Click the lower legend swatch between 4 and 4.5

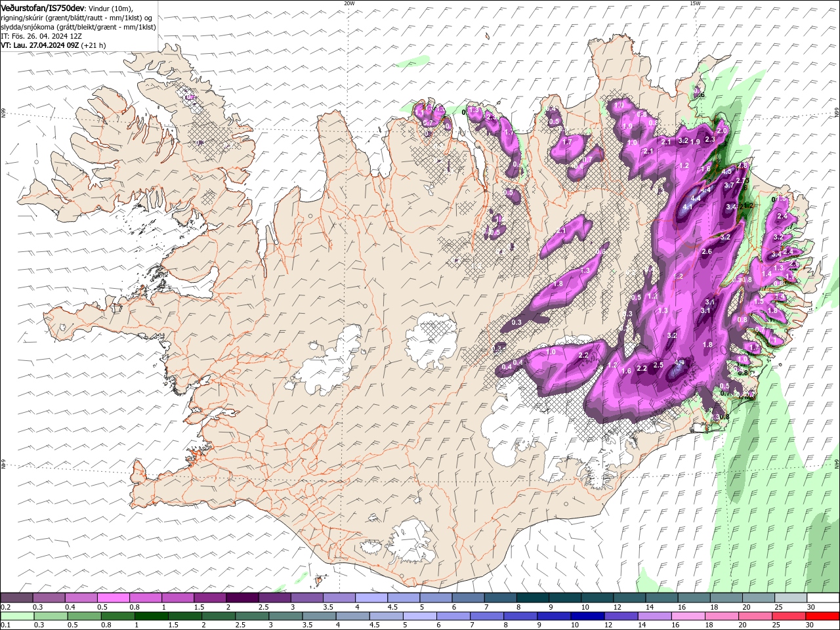[352, 616]
